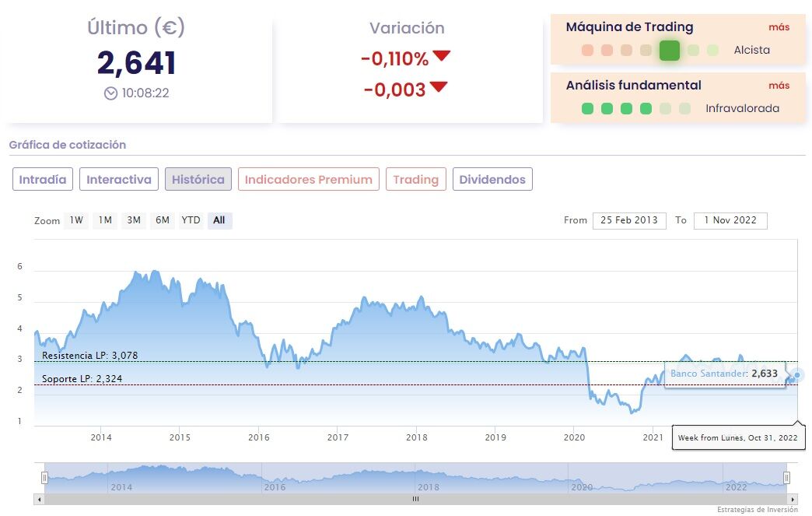812x516 pixels.
Task: Expand 'más' in Análisis fundamental panel
Action: (x=779, y=86)
